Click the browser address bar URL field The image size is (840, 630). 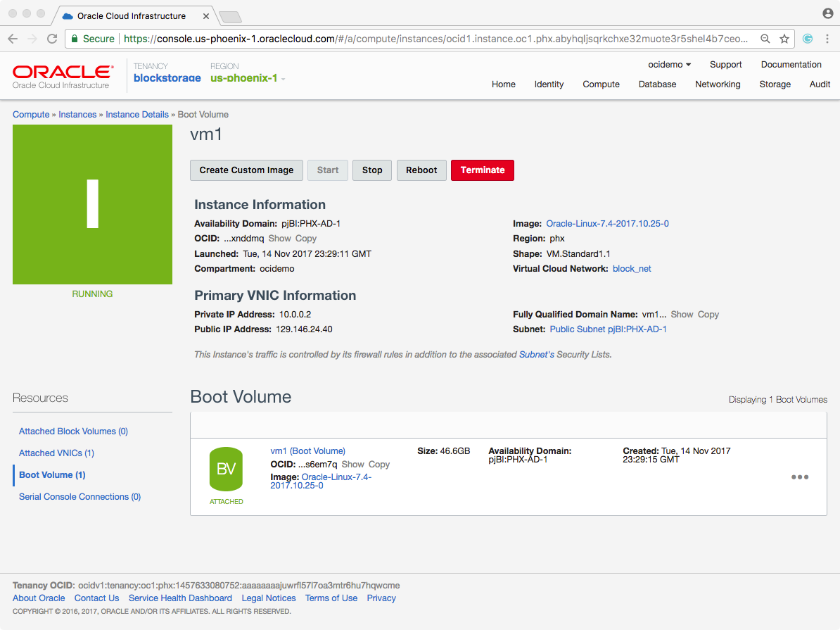pyautogui.click(x=436, y=39)
